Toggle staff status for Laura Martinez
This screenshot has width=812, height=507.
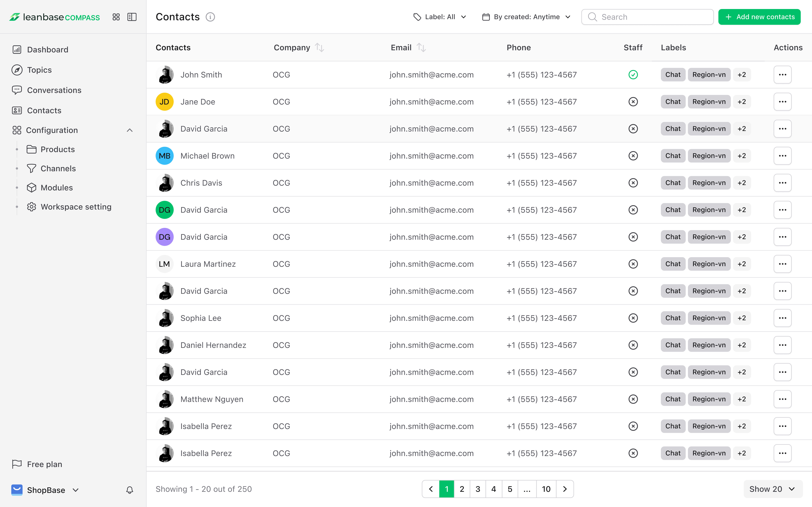(633, 264)
